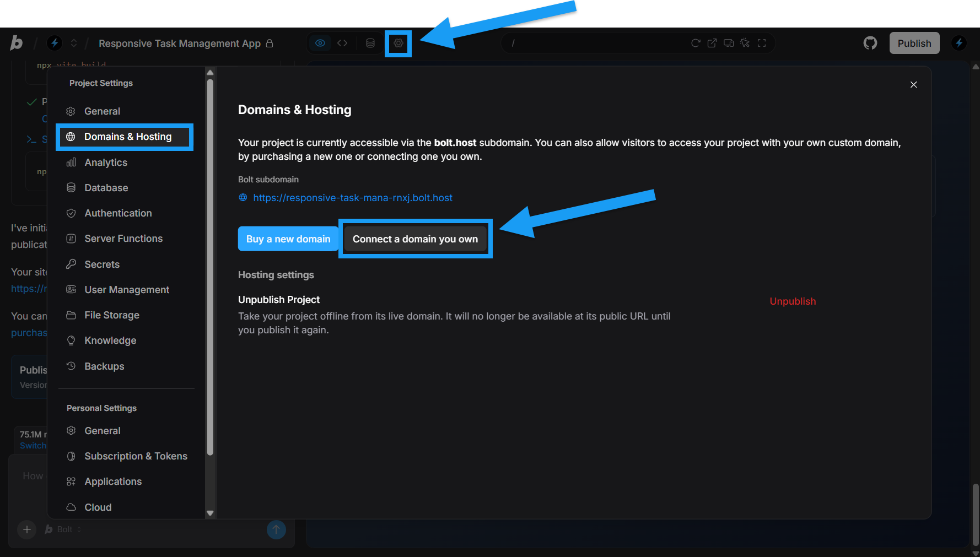Viewport: 980px width, 557px height.
Task: Open the Database settings section
Action: coord(126,188)
